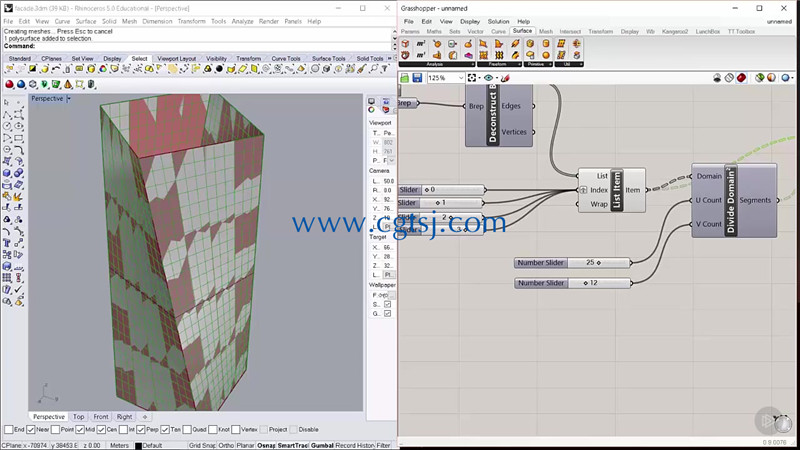Enable the Vertex osnap checkbox

click(x=235, y=430)
